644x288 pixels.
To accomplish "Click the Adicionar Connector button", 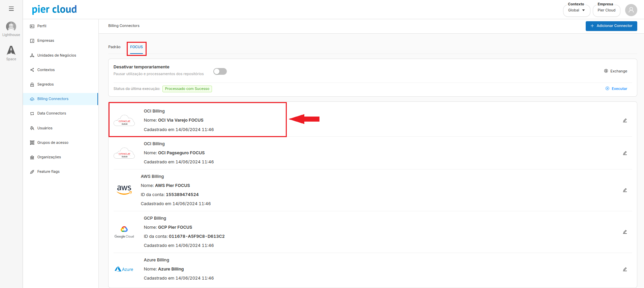I will 611,26.
